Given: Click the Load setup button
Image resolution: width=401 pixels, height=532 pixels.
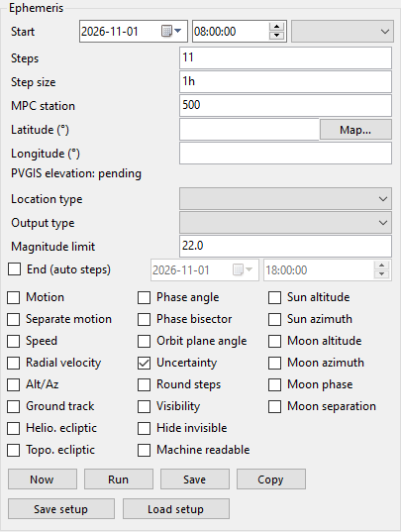Looking at the screenshot, I should click(x=176, y=508).
